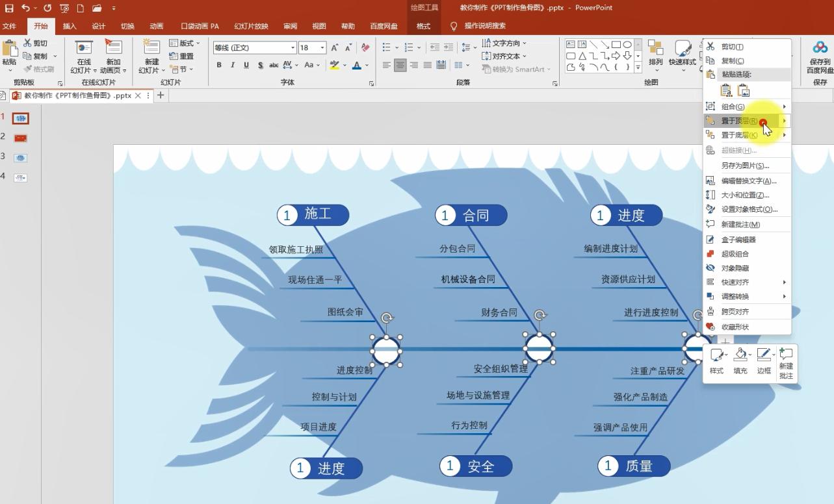The width and height of the screenshot is (834, 504).
Task: Toggle Bold formatting on selected text
Action: click(x=219, y=65)
